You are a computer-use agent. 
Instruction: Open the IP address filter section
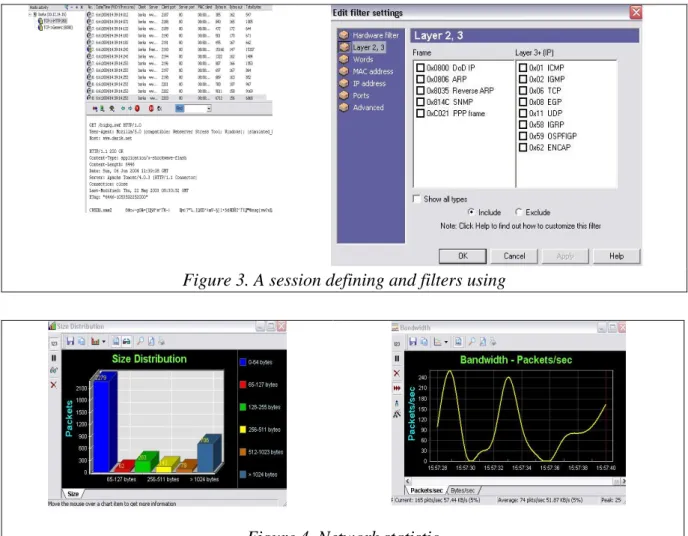point(363,83)
